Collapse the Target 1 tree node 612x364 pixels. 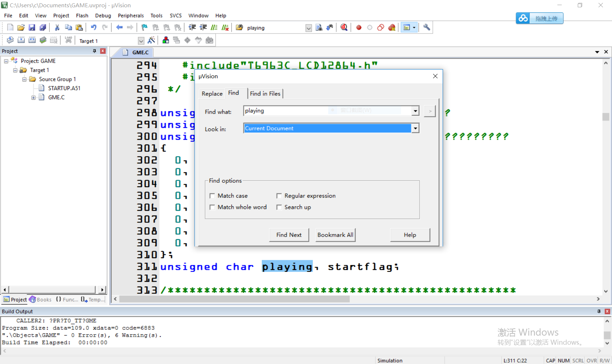tap(15, 70)
